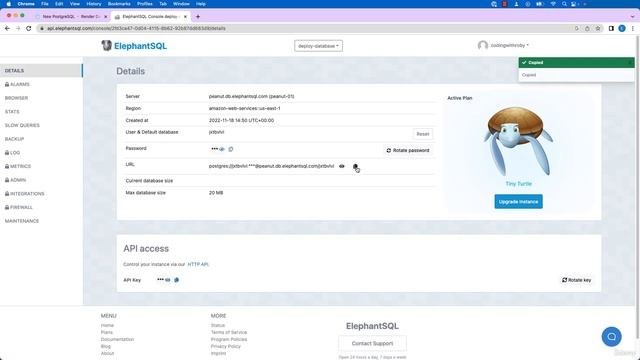Open the deploy-database instance dropdown
This screenshot has height=360, width=640.
click(x=318, y=46)
